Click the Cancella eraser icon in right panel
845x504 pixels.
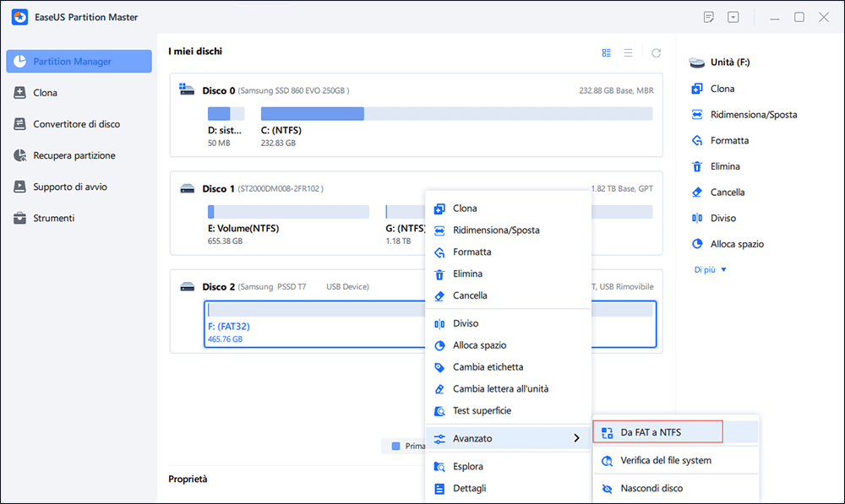[697, 192]
